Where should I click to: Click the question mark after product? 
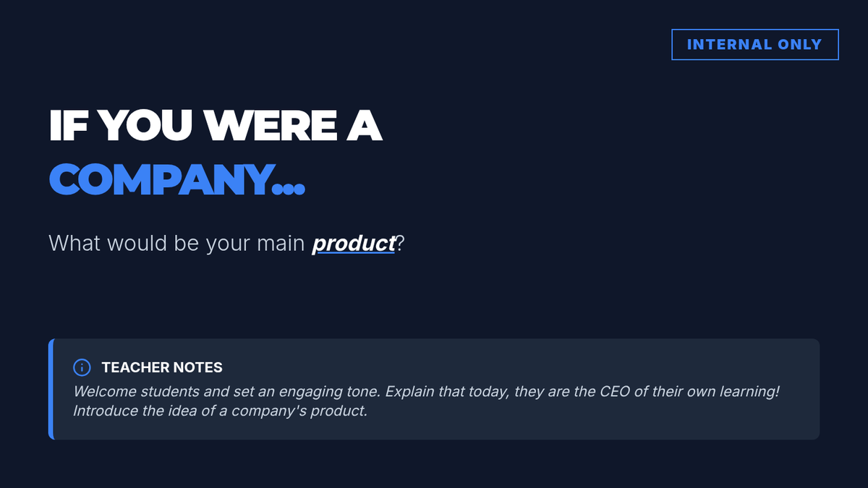(x=400, y=244)
